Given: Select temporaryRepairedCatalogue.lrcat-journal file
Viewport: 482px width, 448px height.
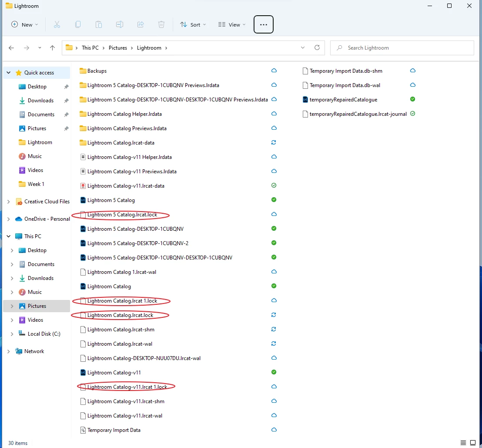Looking at the screenshot, I should (x=358, y=114).
